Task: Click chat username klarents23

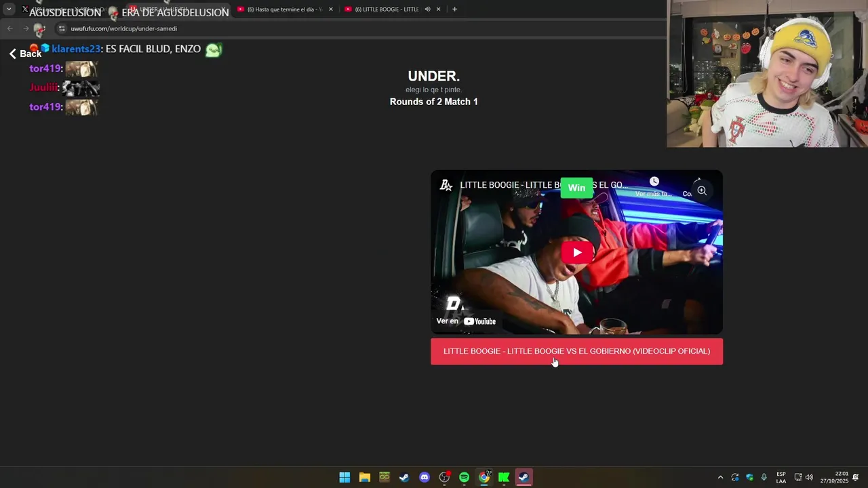Action: (x=76, y=49)
